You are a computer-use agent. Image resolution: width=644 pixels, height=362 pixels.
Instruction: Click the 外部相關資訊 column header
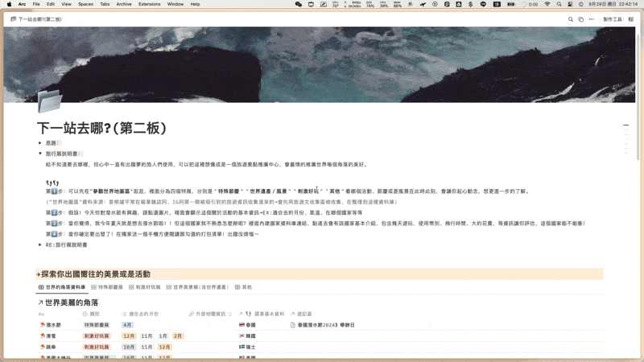(x=210, y=314)
